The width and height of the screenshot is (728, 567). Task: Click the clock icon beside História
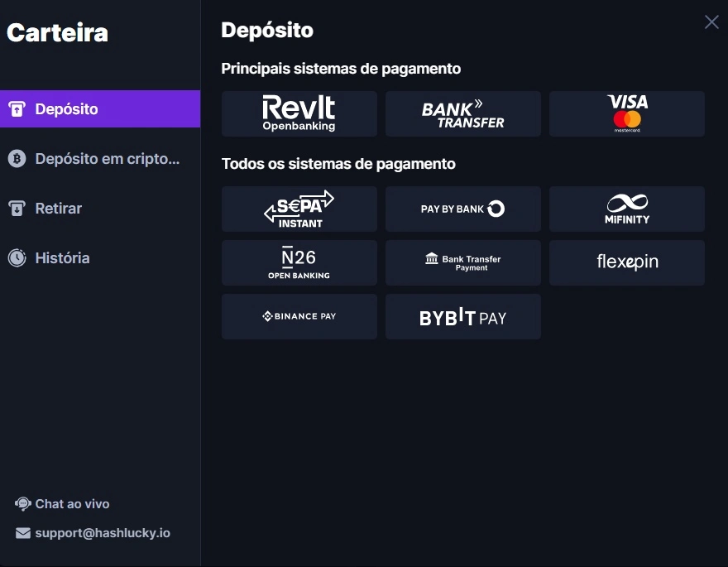[17, 257]
